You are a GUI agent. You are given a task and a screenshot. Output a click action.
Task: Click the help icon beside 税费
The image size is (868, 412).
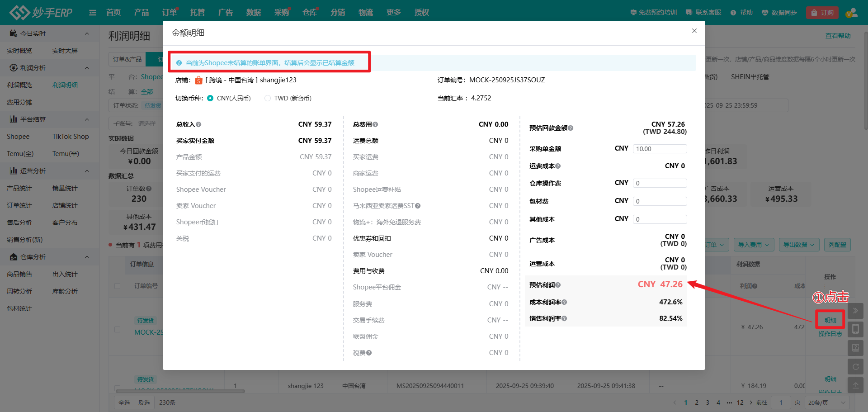pyautogui.click(x=369, y=353)
